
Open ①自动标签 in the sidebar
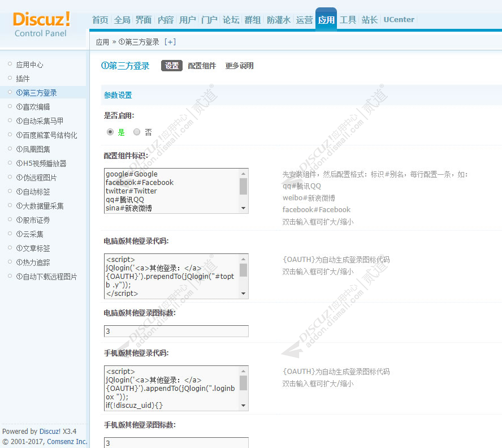click(x=33, y=192)
